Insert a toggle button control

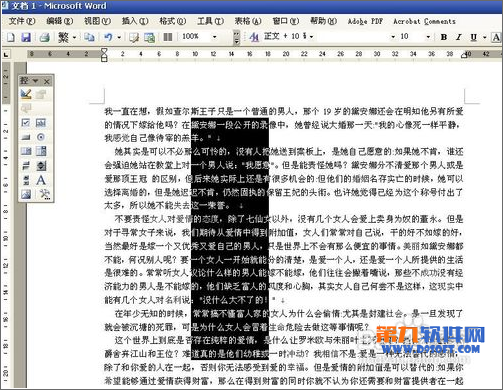tap(26, 166)
